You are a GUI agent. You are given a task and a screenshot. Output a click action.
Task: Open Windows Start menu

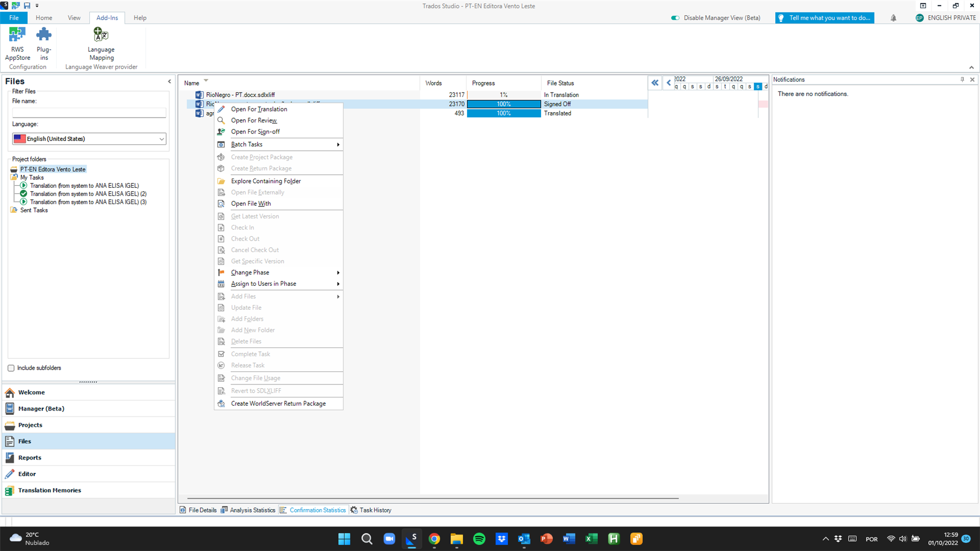[x=344, y=539]
